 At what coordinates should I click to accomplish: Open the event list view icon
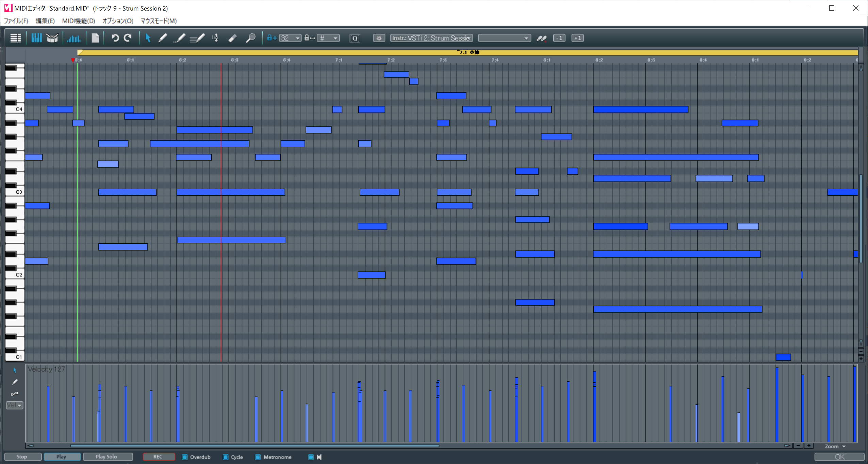click(x=15, y=38)
